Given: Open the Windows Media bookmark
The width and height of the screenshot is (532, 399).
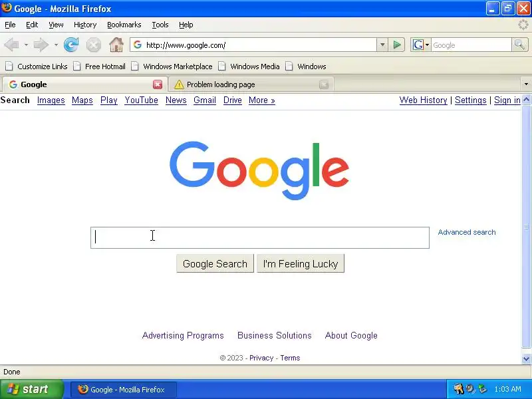Looking at the screenshot, I should click(249, 66).
